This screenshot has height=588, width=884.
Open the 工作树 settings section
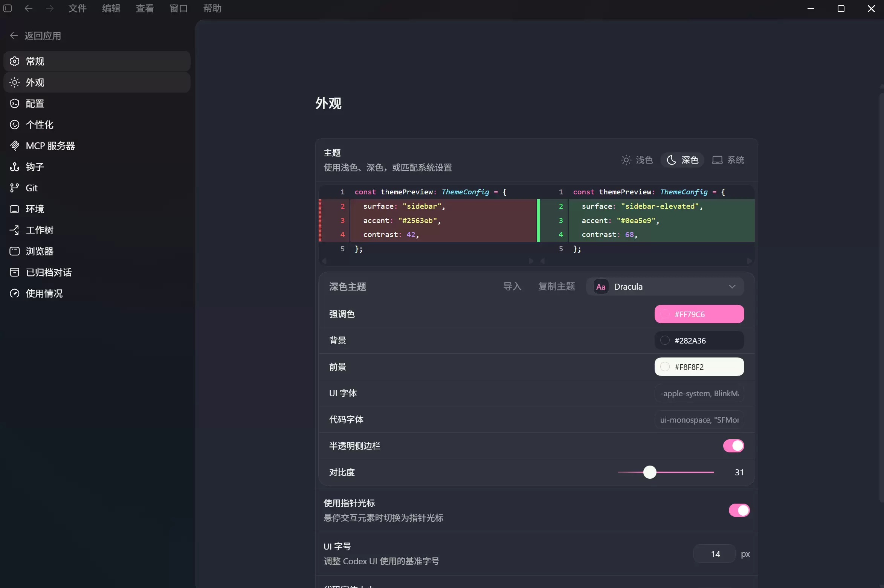97,230
